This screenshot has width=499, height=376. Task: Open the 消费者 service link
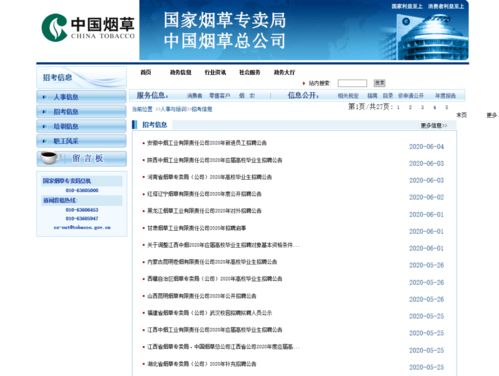click(195, 96)
